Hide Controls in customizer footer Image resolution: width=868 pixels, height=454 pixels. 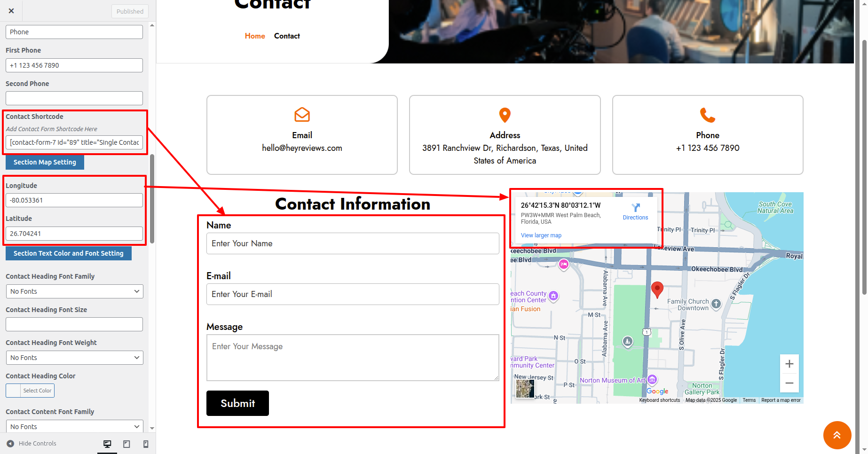click(32, 443)
